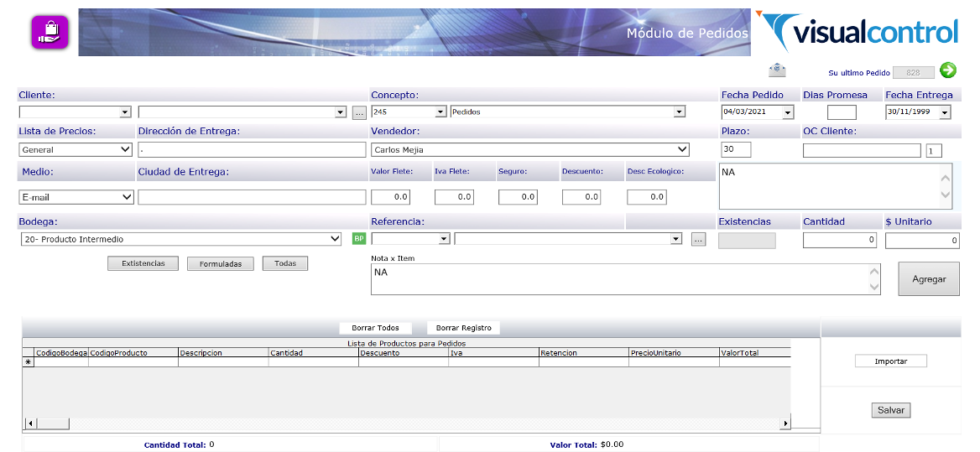
Task: Click the Seguro amount field
Action: pyautogui.click(x=519, y=197)
